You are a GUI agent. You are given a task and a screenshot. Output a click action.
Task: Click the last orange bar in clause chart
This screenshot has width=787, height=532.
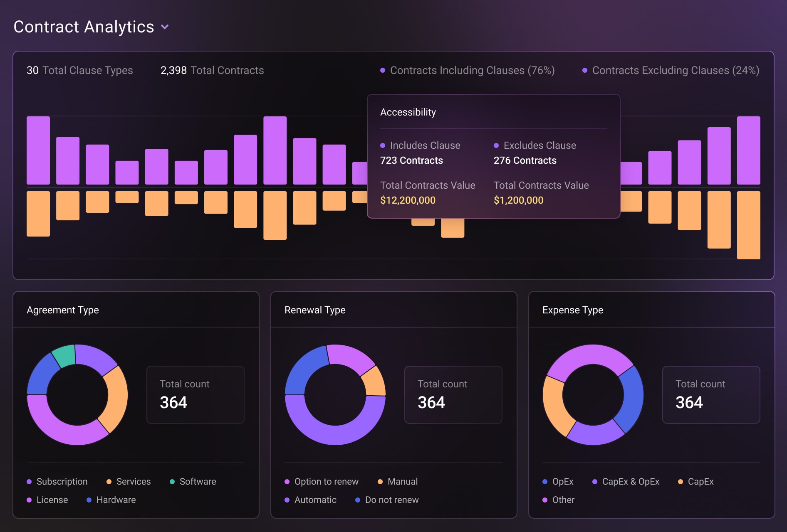748,225
